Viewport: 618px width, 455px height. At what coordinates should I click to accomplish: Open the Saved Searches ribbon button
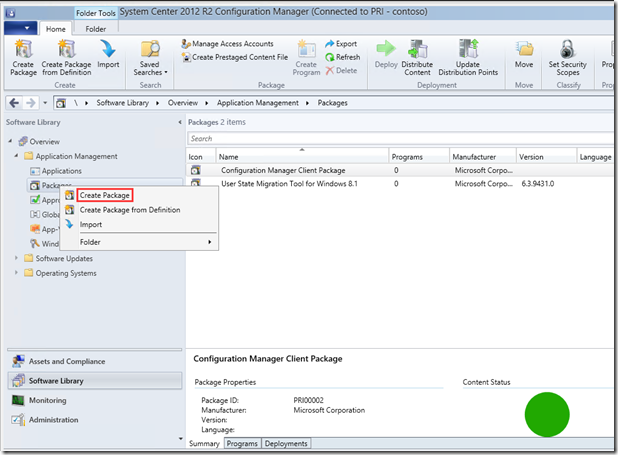point(150,58)
